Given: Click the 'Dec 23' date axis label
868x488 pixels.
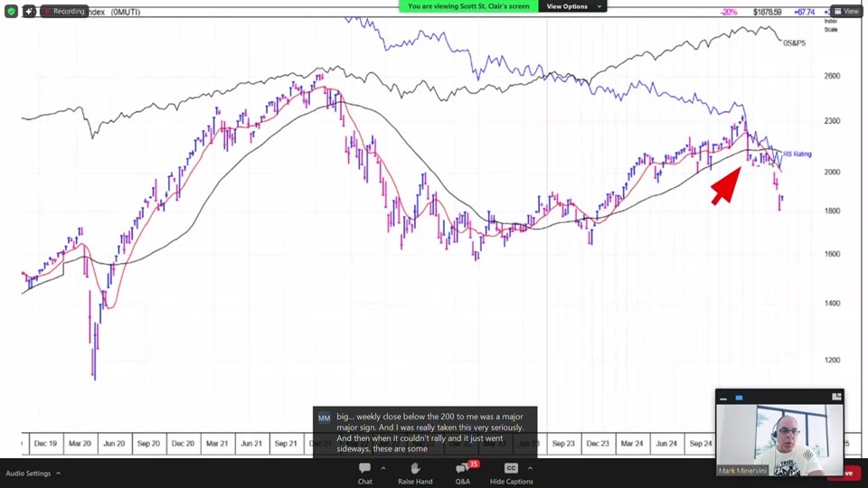Looking at the screenshot, I should tap(598, 444).
